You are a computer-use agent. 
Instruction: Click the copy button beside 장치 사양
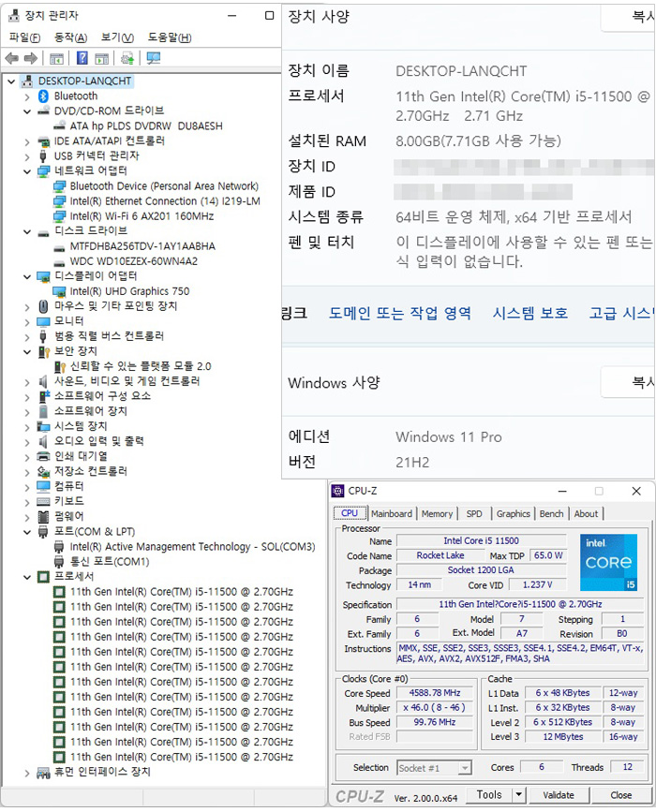click(628, 17)
